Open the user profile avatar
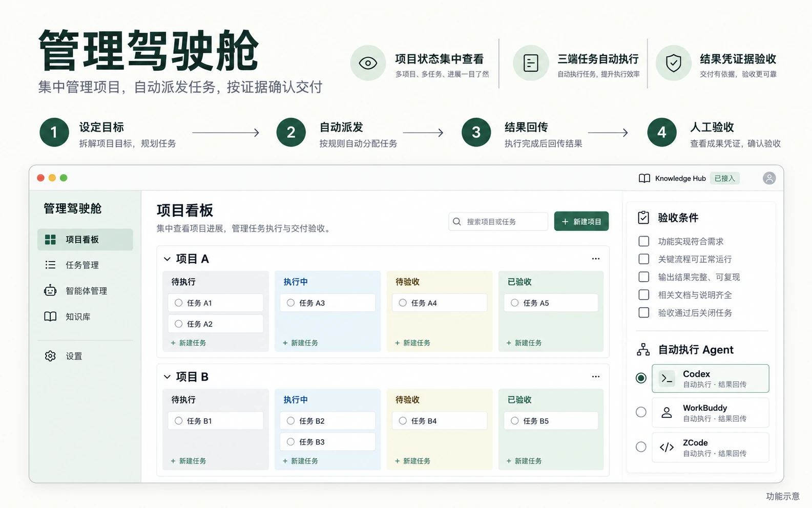 pos(769,178)
